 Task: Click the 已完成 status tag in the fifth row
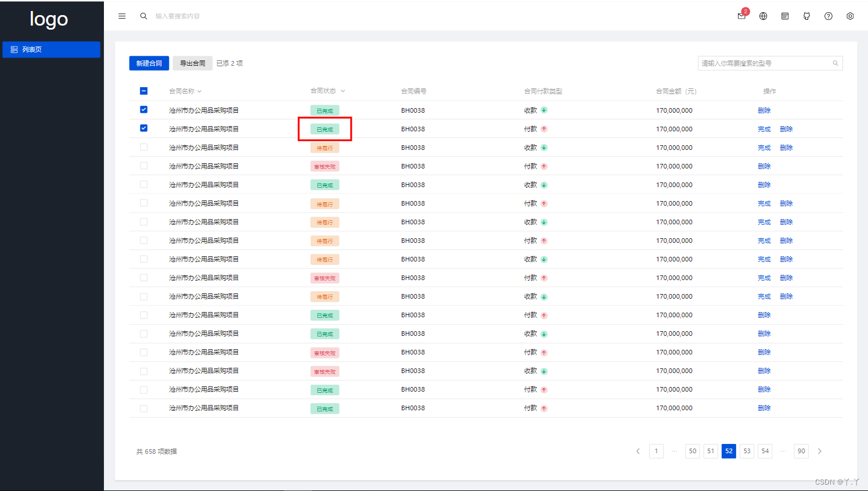coord(325,185)
